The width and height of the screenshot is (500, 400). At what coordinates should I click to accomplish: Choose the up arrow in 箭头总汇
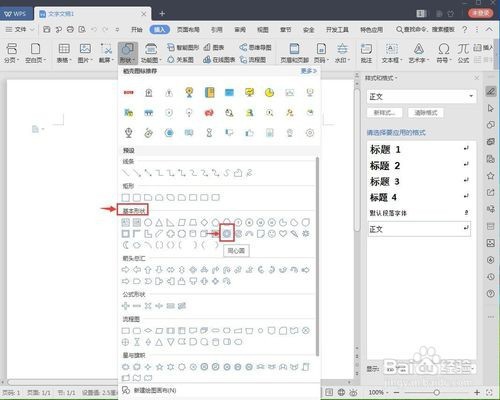tap(148, 270)
